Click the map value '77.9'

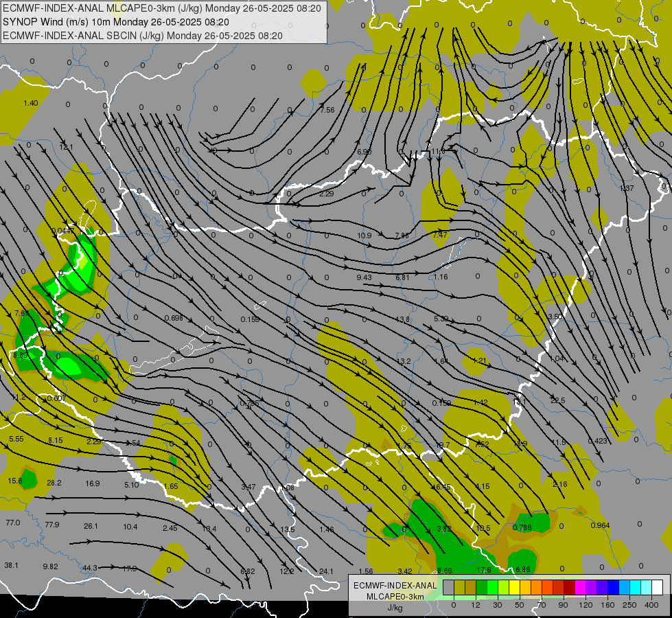pyautogui.click(x=52, y=525)
